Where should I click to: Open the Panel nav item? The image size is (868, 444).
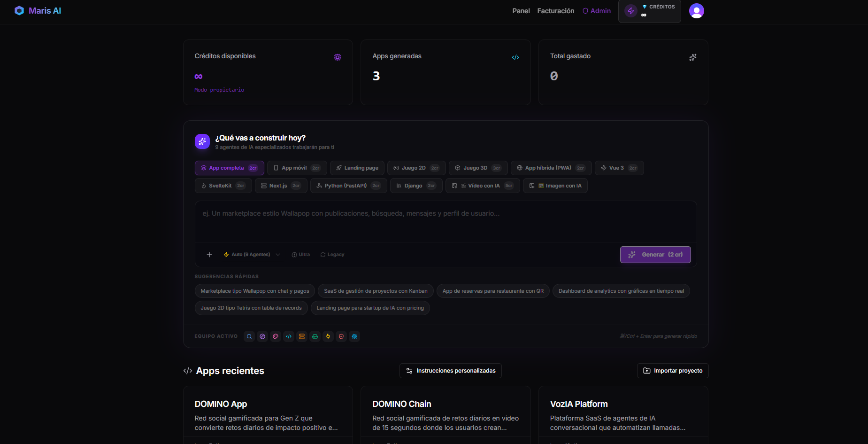(x=521, y=11)
